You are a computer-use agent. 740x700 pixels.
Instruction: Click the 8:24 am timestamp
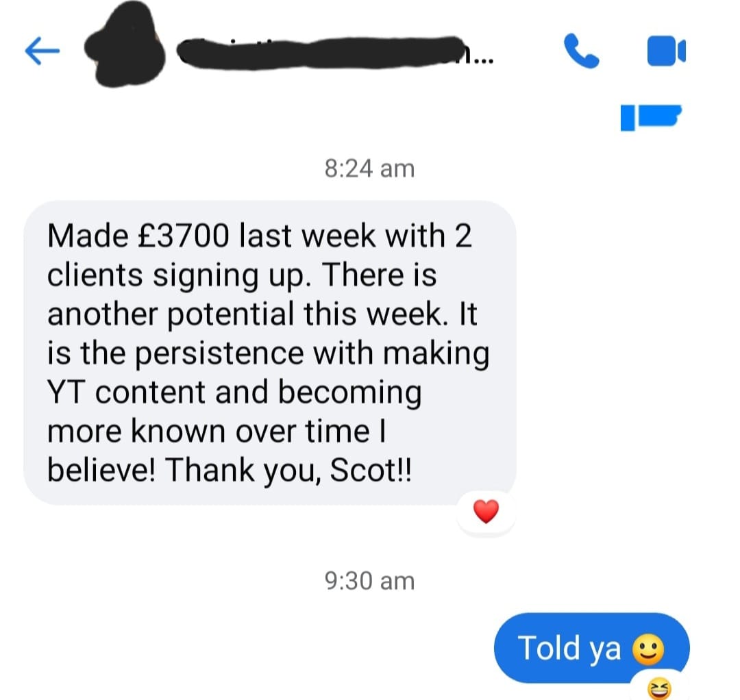369,168
